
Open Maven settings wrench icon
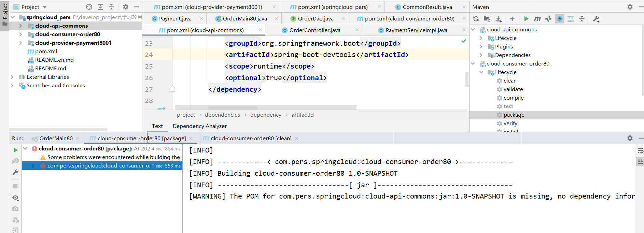596,19
